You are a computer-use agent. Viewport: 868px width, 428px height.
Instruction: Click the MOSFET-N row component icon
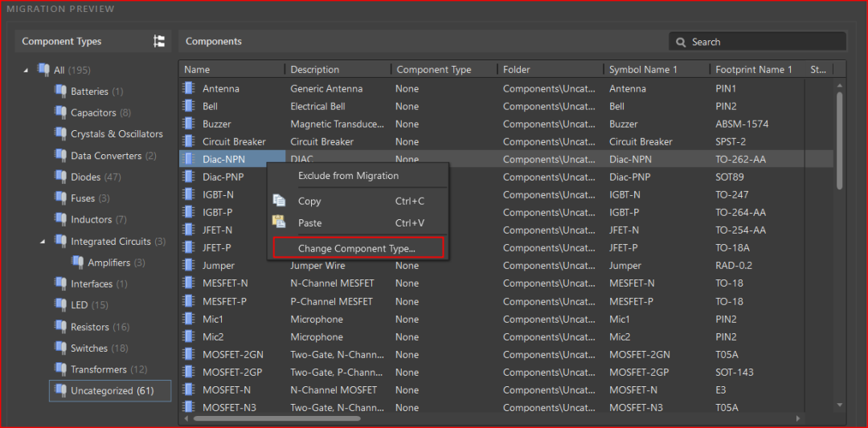click(x=189, y=389)
